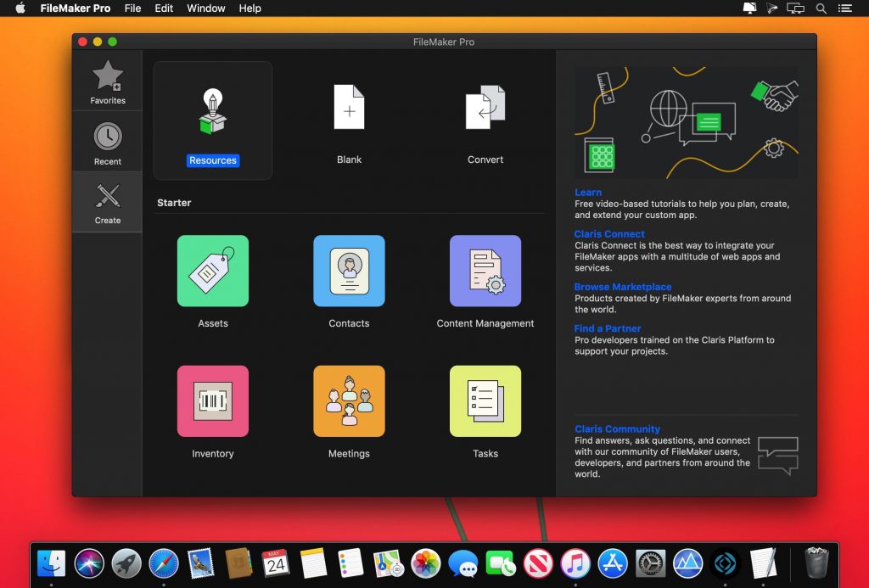Open the Help menu

tap(250, 8)
